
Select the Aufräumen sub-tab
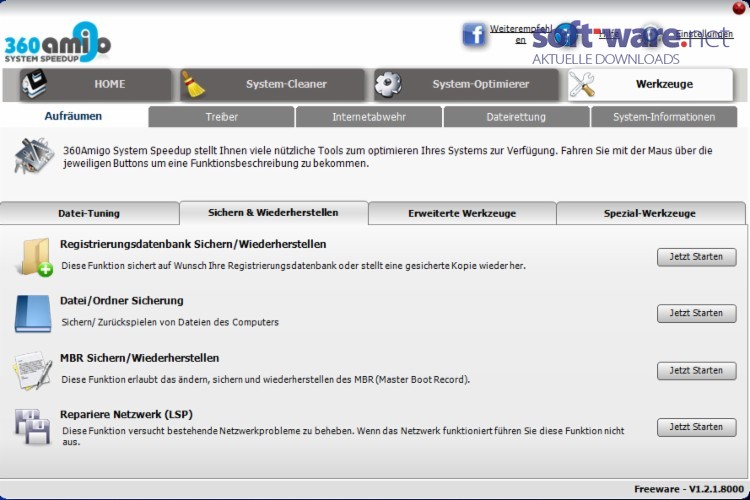[73, 116]
